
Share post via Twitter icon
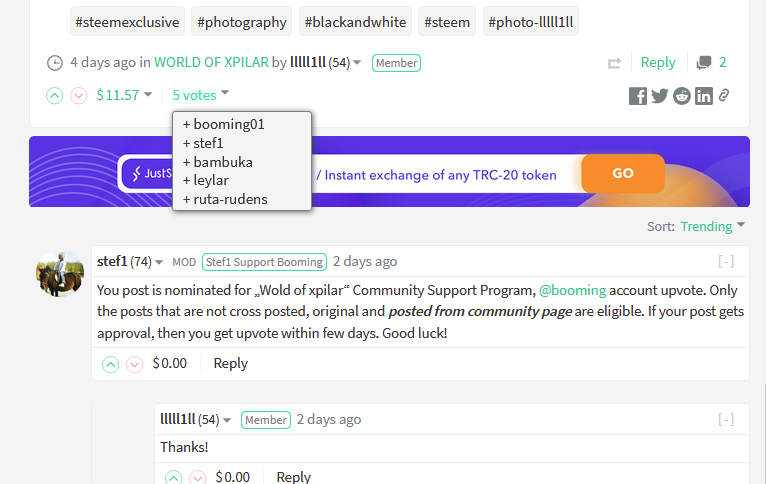660,96
